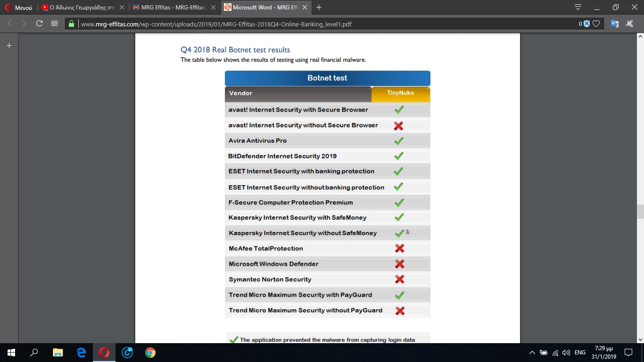Open the battery status tray icon

pyautogui.click(x=544, y=353)
